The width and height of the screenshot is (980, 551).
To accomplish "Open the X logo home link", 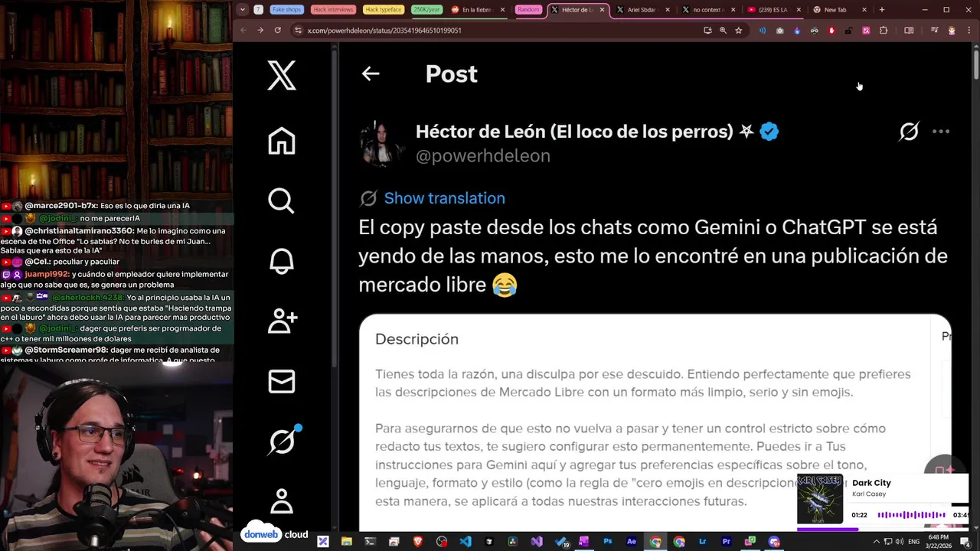I will (x=282, y=76).
